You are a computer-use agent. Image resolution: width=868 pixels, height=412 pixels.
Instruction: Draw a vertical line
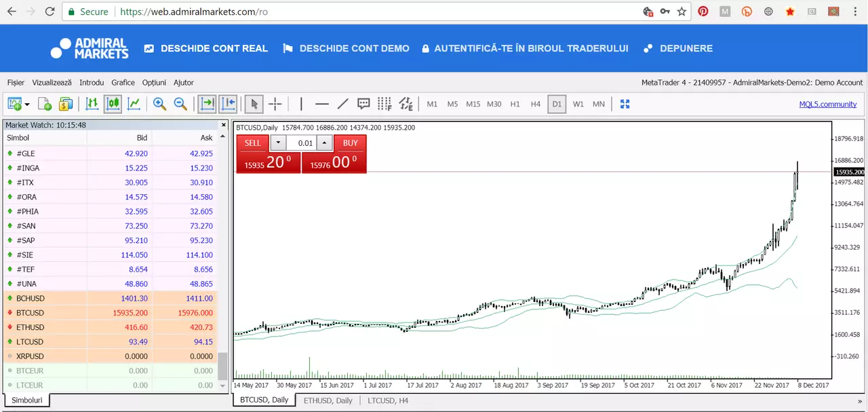301,104
